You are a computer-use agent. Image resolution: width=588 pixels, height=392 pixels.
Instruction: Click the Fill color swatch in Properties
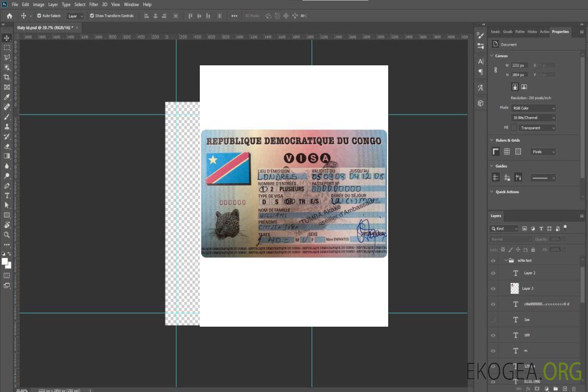pos(514,128)
